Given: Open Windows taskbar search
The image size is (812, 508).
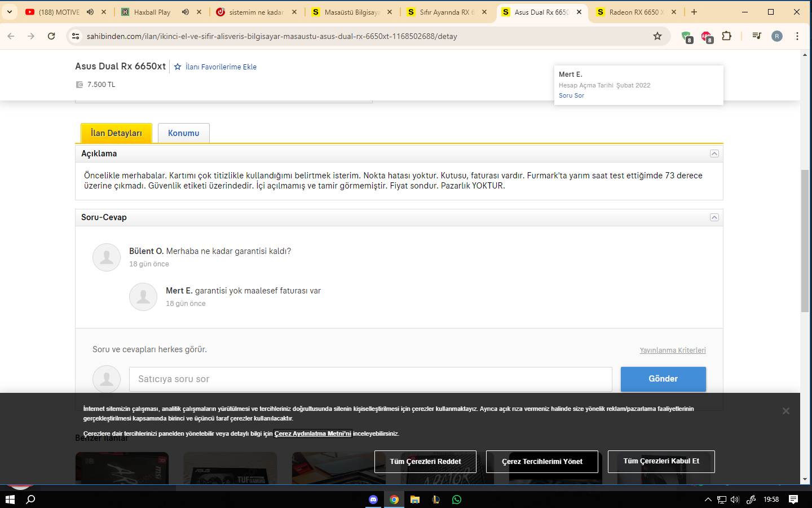Looking at the screenshot, I should (x=31, y=500).
